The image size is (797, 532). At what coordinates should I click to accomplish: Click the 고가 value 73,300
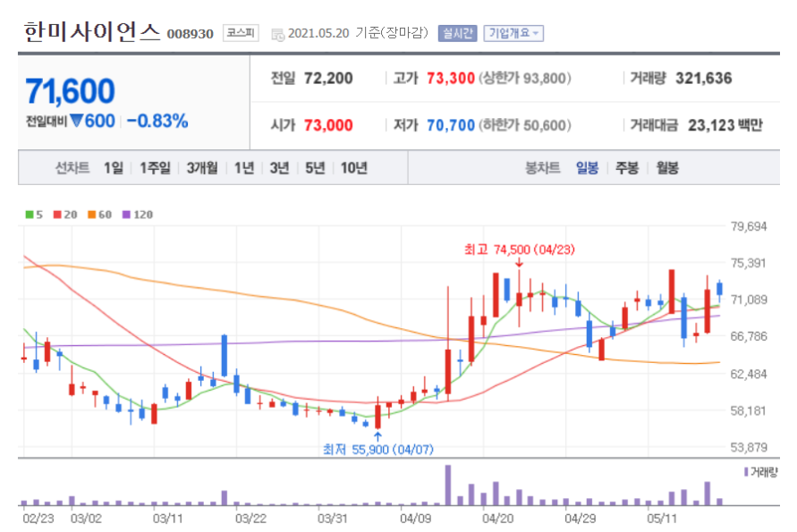pyautogui.click(x=450, y=79)
